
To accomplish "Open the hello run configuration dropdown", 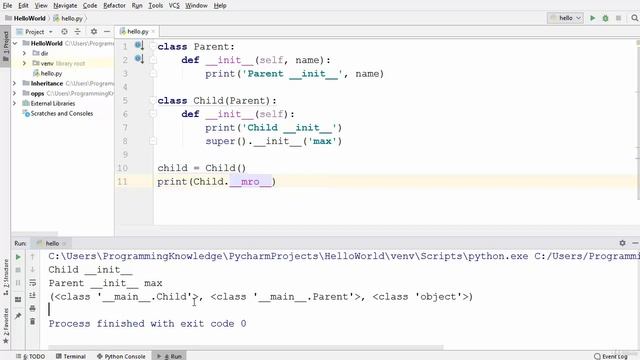I will pos(565,18).
